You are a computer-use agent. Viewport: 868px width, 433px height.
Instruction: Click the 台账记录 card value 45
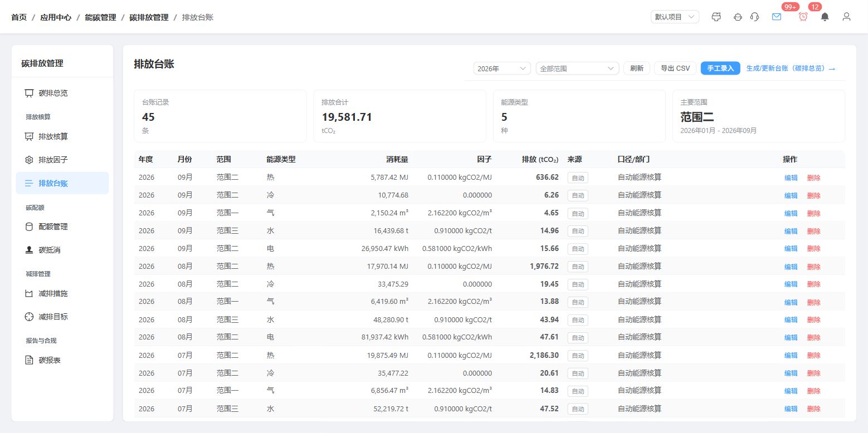[x=148, y=117]
